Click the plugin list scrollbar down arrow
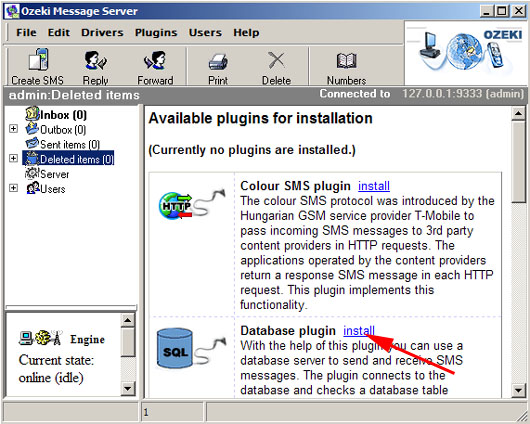 tap(518, 391)
